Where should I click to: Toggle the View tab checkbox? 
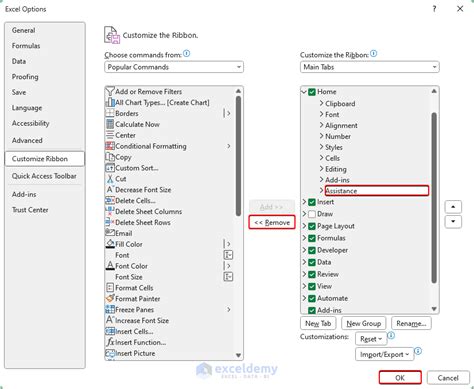coord(312,286)
